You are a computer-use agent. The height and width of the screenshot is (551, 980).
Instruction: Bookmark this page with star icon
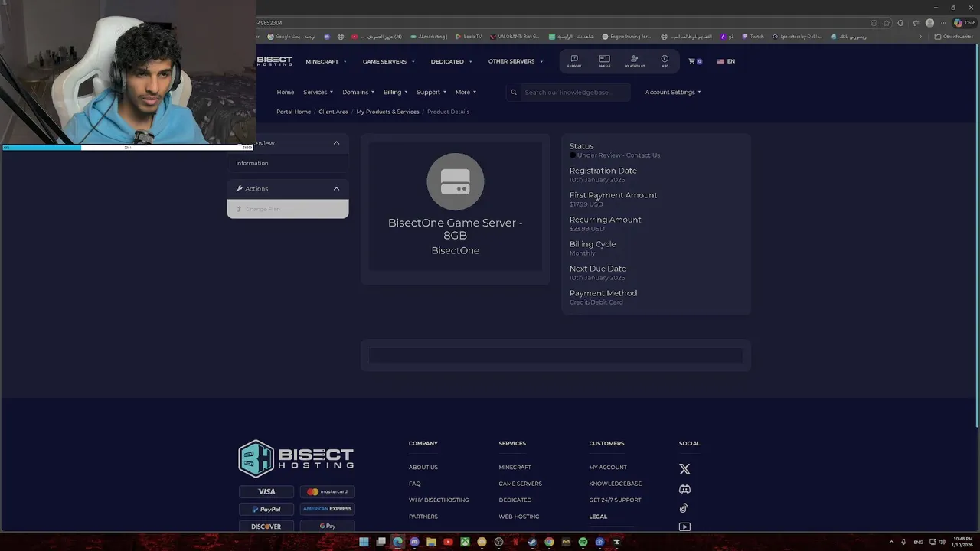tap(887, 23)
